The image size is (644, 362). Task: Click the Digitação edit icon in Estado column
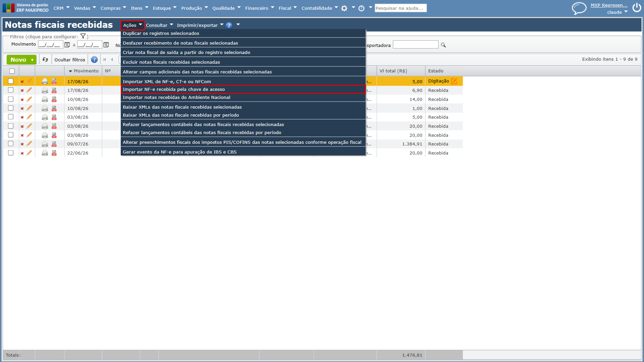pyautogui.click(x=454, y=81)
